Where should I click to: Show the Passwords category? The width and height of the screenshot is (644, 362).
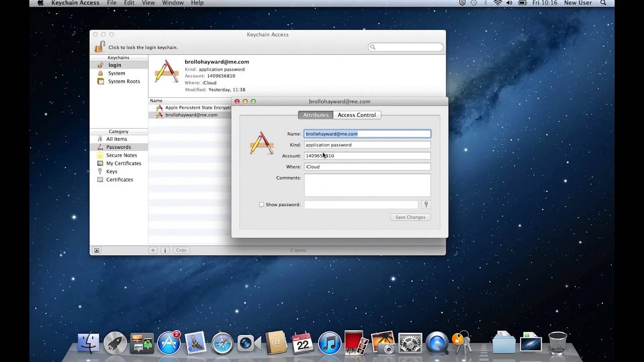coord(119,147)
